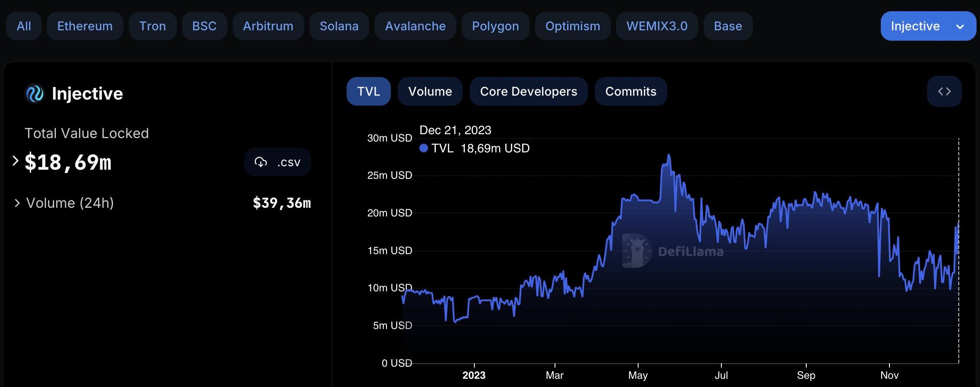Expand the Volume (24h) details
Viewport: 980px width, 387px height.
[x=17, y=203]
